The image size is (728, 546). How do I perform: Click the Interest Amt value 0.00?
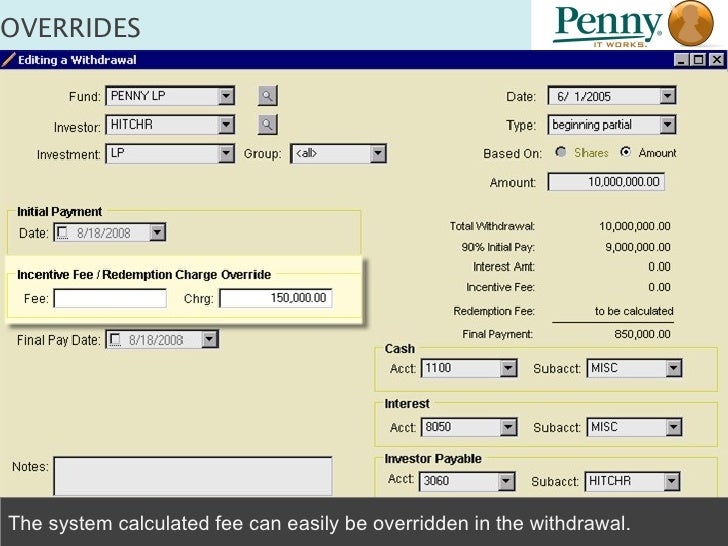click(659, 266)
